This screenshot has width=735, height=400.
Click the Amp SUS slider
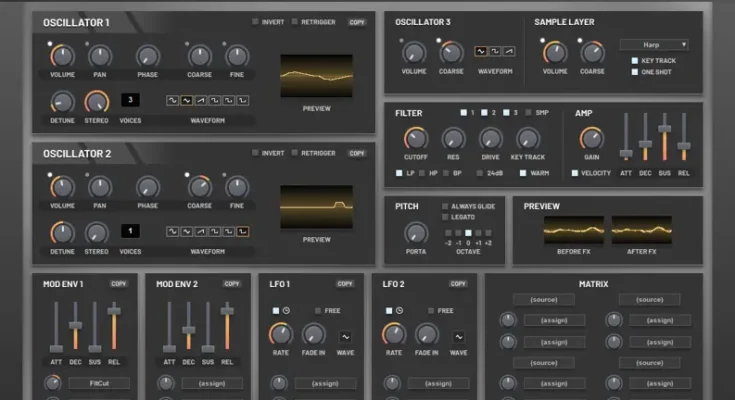[x=665, y=135]
